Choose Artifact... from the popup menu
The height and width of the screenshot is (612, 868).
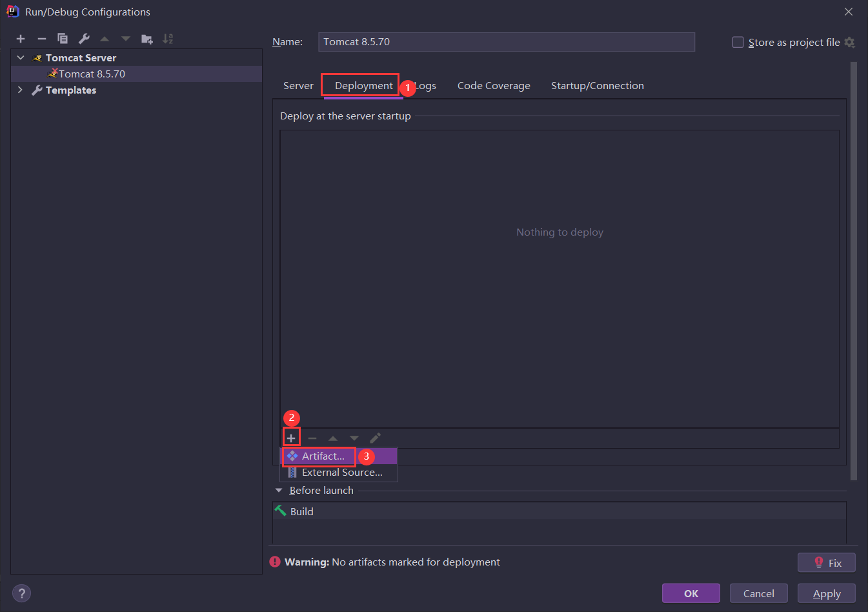[323, 456]
